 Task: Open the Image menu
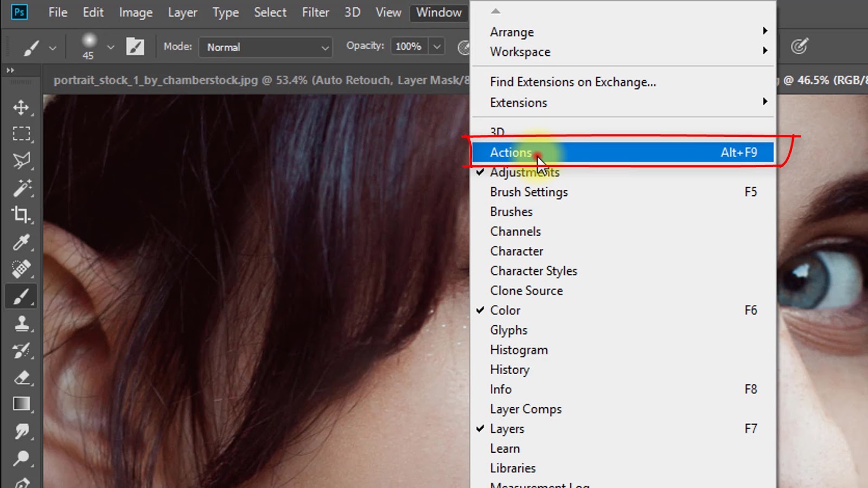click(136, 12)
